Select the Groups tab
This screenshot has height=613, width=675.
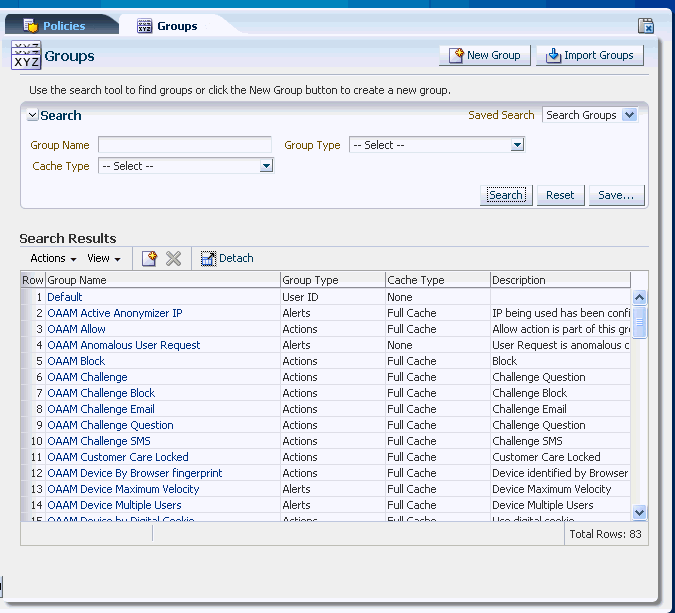[176, 26]
